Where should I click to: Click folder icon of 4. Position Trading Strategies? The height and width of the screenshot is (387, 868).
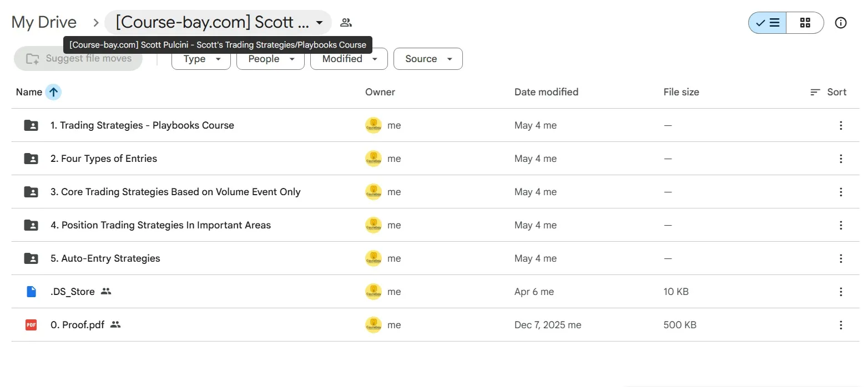(x=31, y=225)
